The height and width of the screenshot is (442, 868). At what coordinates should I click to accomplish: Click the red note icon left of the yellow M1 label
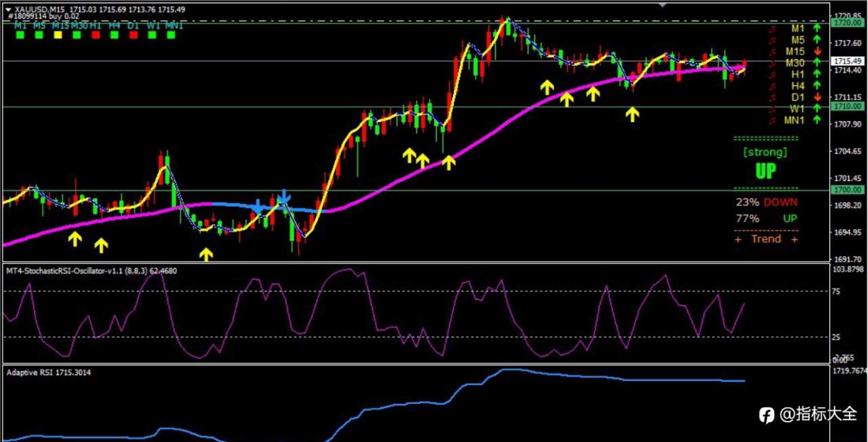pyautogui.click(x=772, y=29)
